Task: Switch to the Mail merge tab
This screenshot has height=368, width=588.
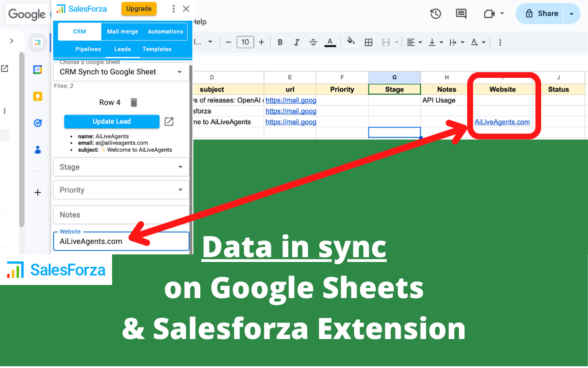Action: click(123, 32)
